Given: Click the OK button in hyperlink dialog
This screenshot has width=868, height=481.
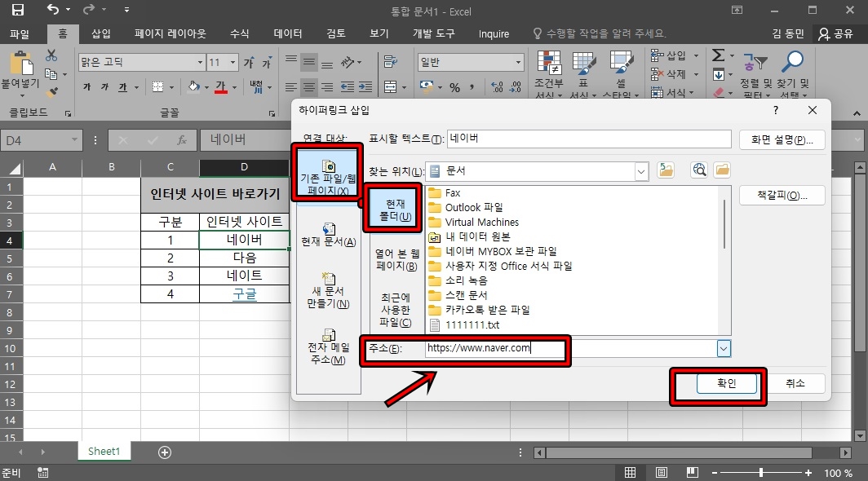Looking at the screenshot, I should (726, 383).
